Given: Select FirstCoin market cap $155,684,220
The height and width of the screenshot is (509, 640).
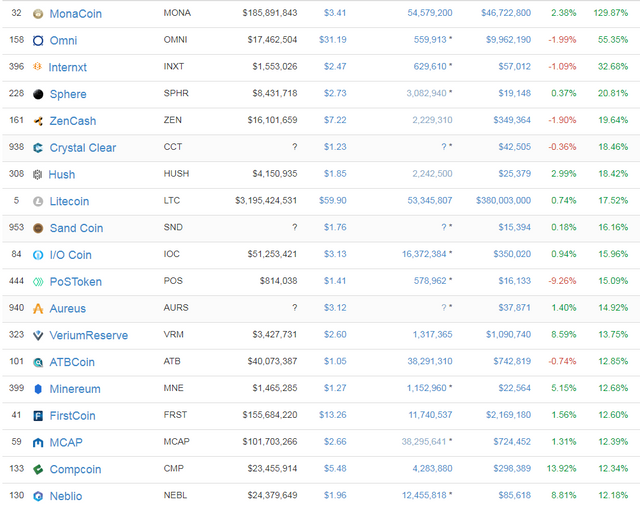Looking at the screenshot, I should point(270,415).
